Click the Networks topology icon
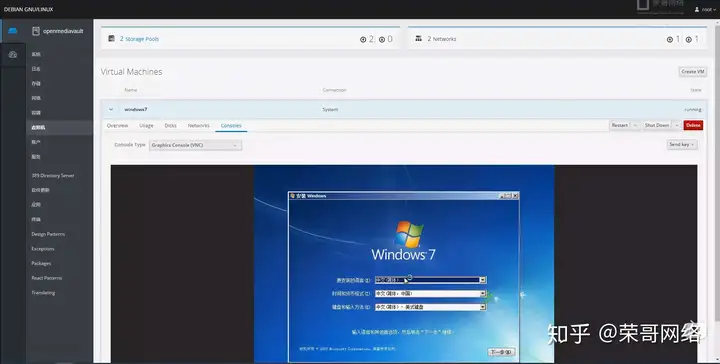 click(418, 39)
